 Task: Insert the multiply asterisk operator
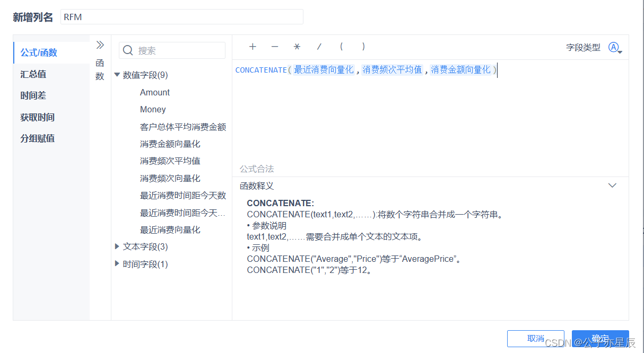tap(297, 47)
